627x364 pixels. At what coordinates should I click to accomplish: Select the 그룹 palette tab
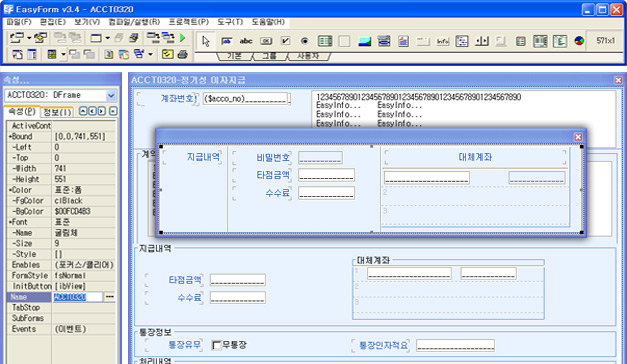(x=269, y=56)
